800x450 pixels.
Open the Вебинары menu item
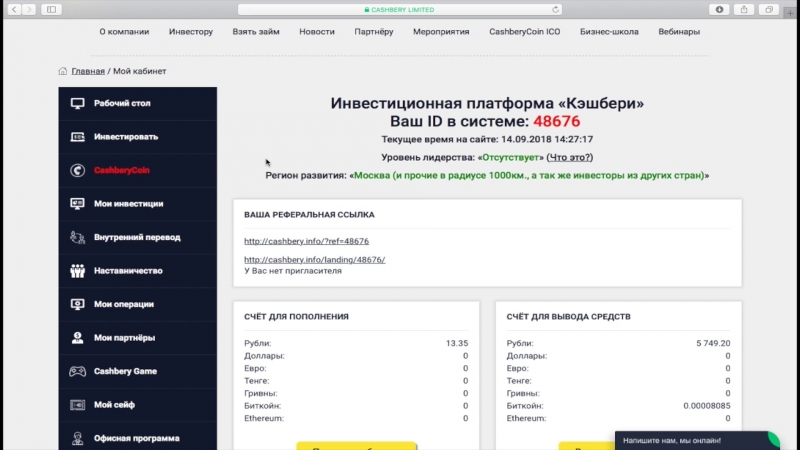679,32
